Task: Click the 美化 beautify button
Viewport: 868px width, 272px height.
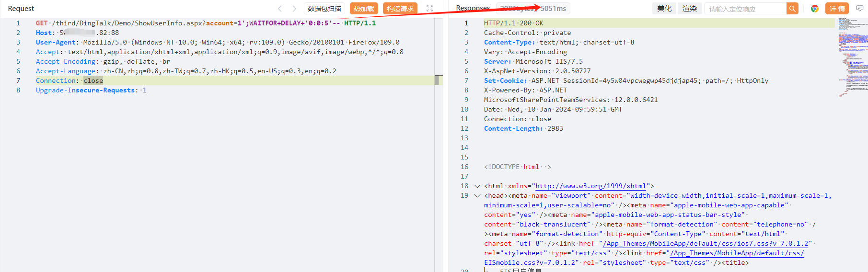Action: (x=664, y=9)
